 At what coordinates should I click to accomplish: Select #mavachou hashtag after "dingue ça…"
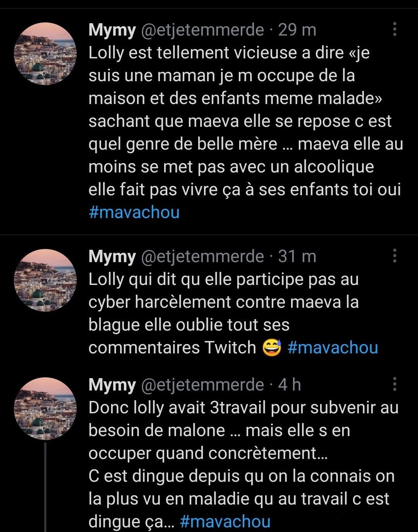pos(225,521)
